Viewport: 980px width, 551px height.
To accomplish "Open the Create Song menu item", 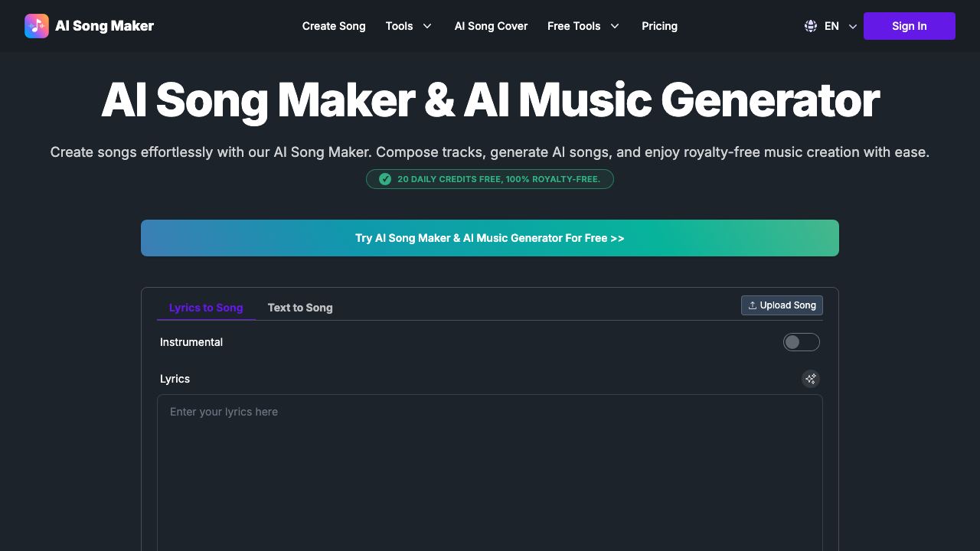I will coord(334,26).
